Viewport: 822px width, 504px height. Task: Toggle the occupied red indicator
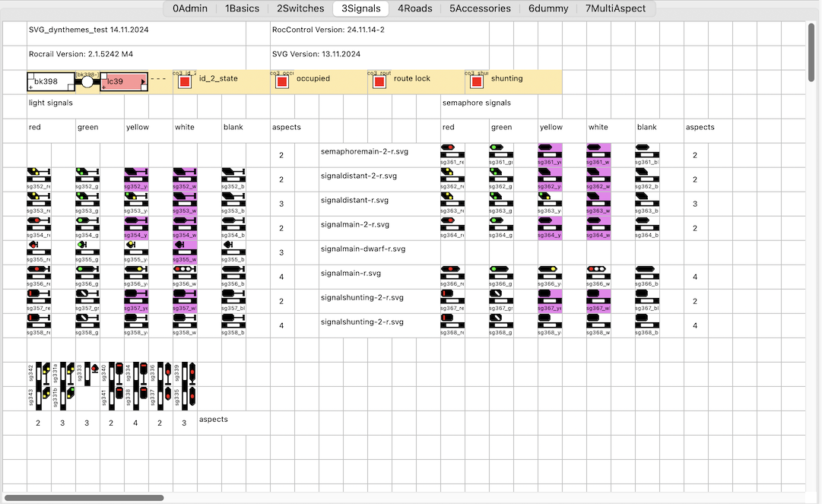(282, 82)
